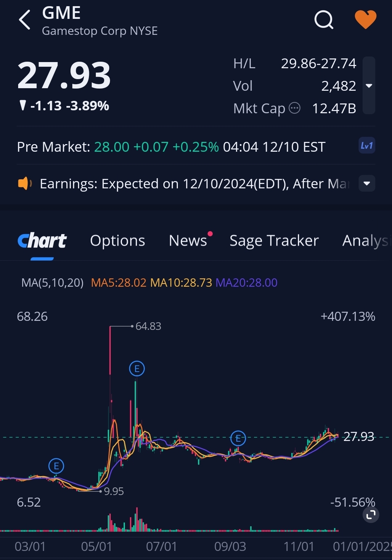Tap the MA(5,10,20) indicator label

[x=53, y=283]
